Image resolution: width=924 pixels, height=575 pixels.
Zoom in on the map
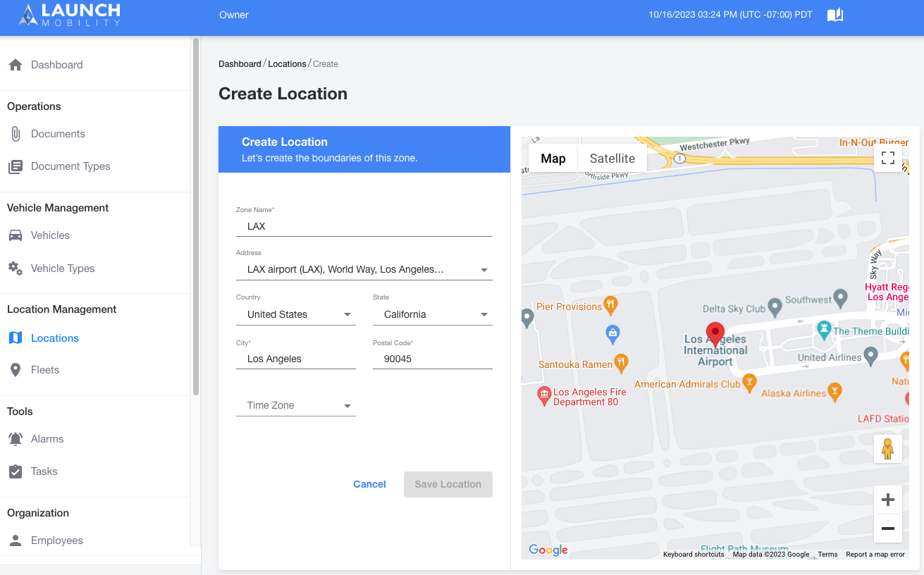pos(888,500)
